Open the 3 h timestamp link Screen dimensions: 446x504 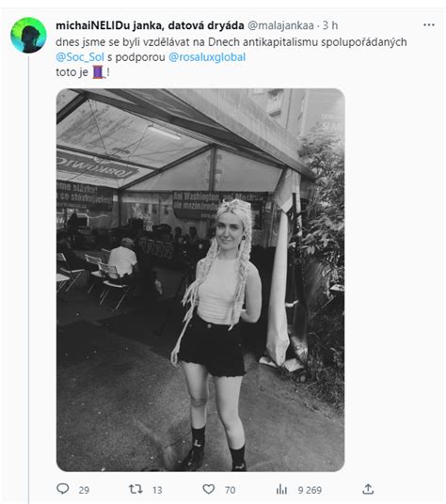click(330, 25)
